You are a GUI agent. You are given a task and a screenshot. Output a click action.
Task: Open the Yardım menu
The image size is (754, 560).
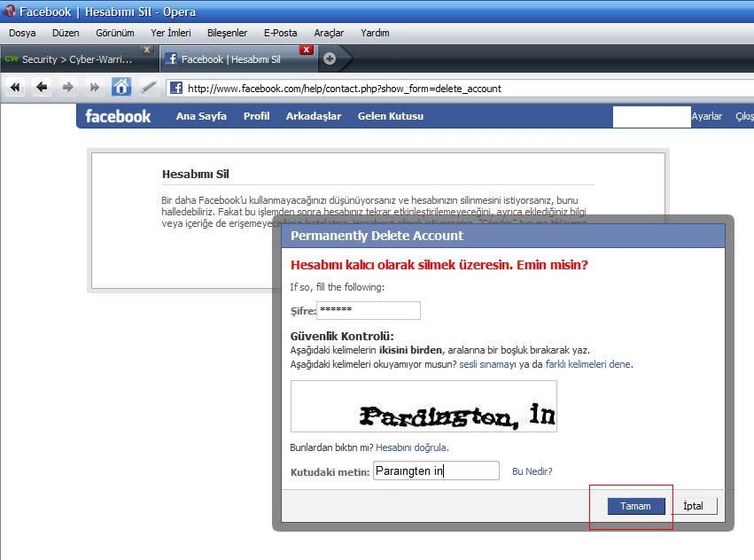(375, 33)
